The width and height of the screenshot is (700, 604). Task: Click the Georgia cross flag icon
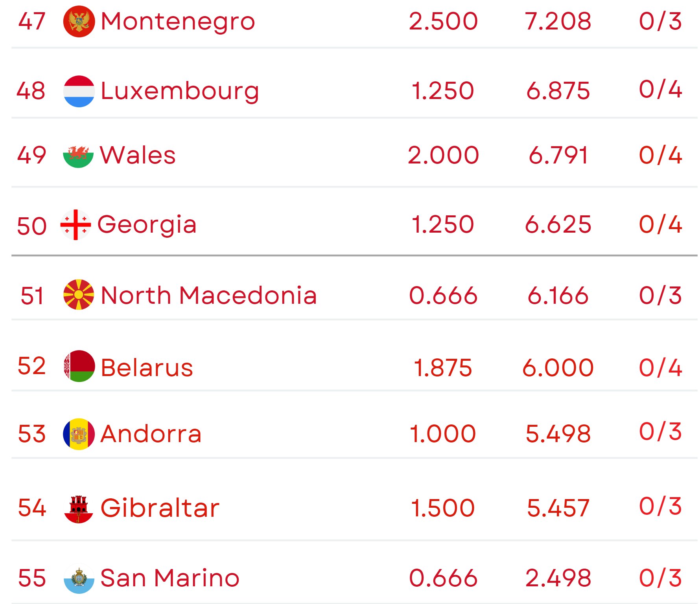[x=76, y=225]
